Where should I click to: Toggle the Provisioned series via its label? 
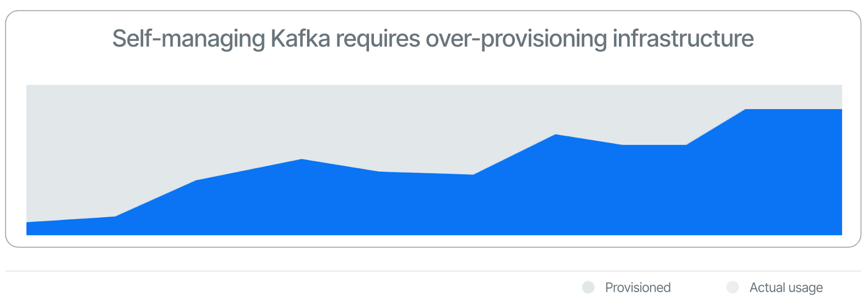tap(637, 287)
